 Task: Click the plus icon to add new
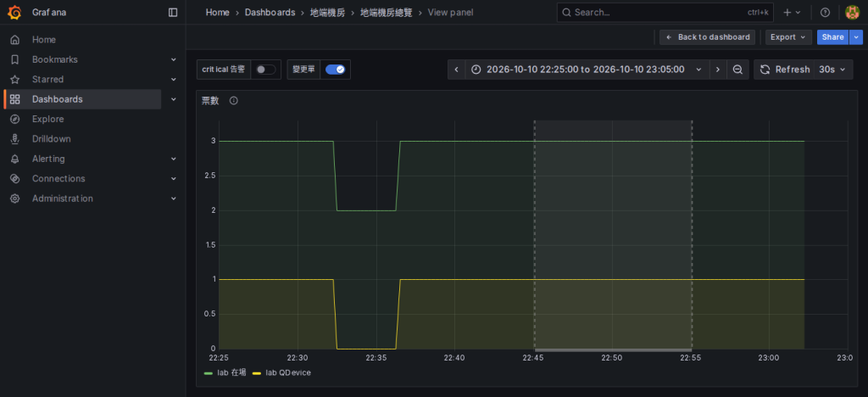(787, 12)
